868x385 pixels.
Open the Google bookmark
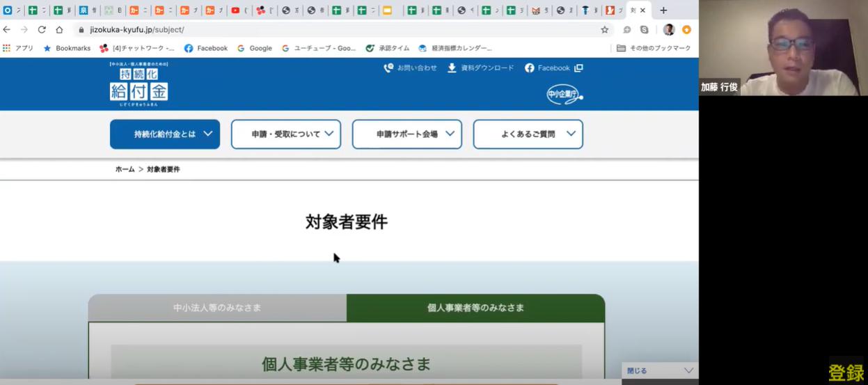click(x=255, y=48)
